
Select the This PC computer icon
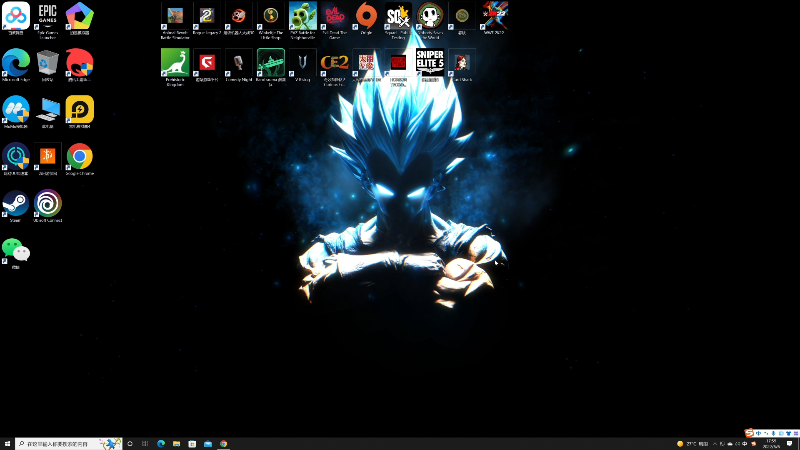pos(47,112)
